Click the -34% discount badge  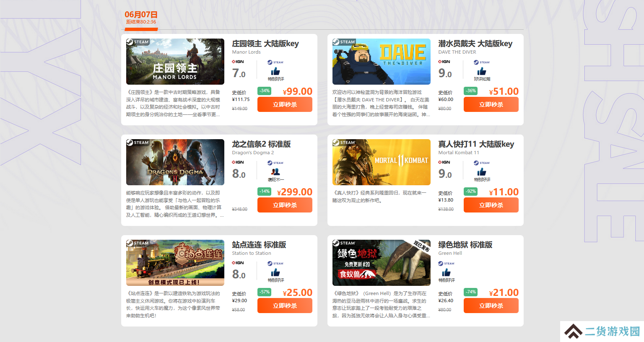click(x=265, y=91)
